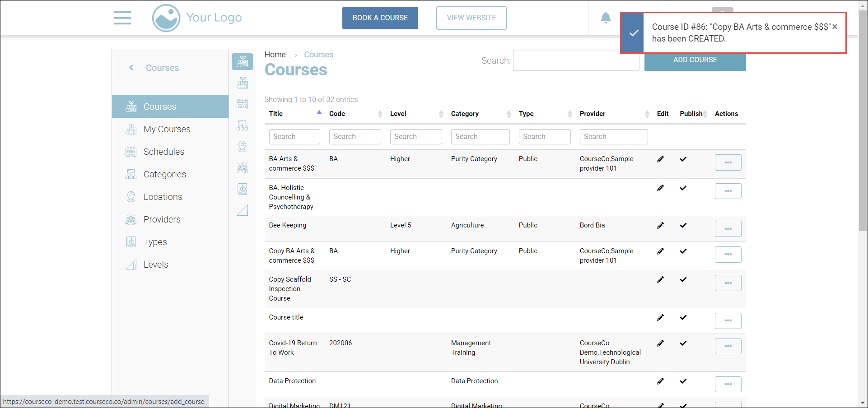The height and width of the screenshot is (408, 868).
Task: Open the calendar Schedules icon in mini sidebar
Action: click(243, 104)
